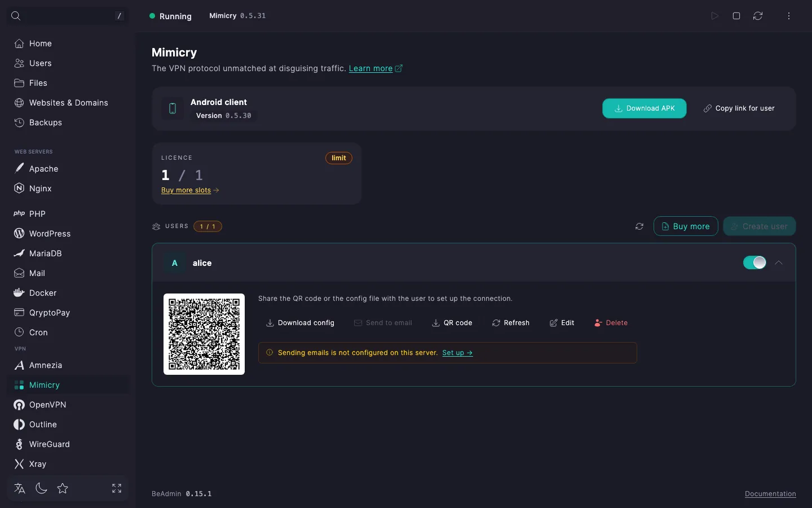Open the Set up email link
The image size is (812, 508).
[457, 353]
